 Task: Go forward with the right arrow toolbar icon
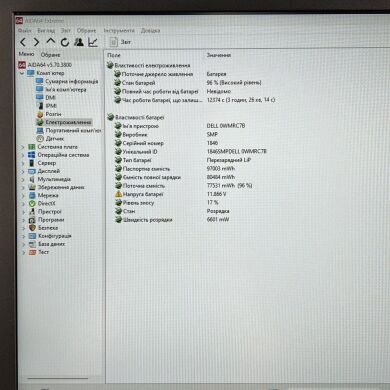(x=36, y=42)
